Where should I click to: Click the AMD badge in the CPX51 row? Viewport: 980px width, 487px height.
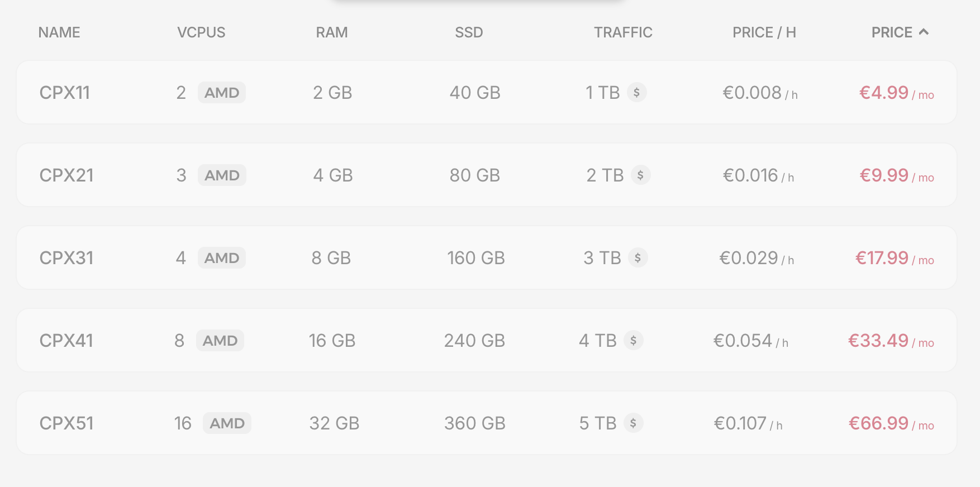click(227, 423)
